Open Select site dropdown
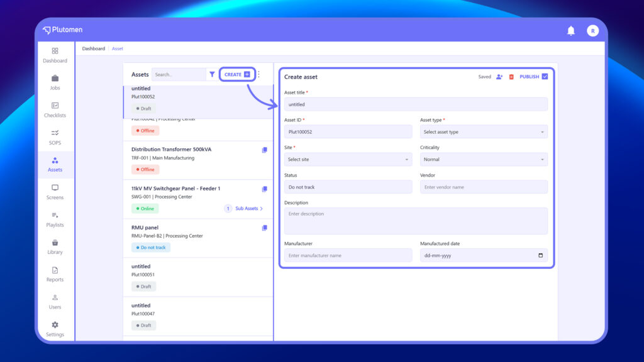The image size is (644, 362). click(348, 159)
